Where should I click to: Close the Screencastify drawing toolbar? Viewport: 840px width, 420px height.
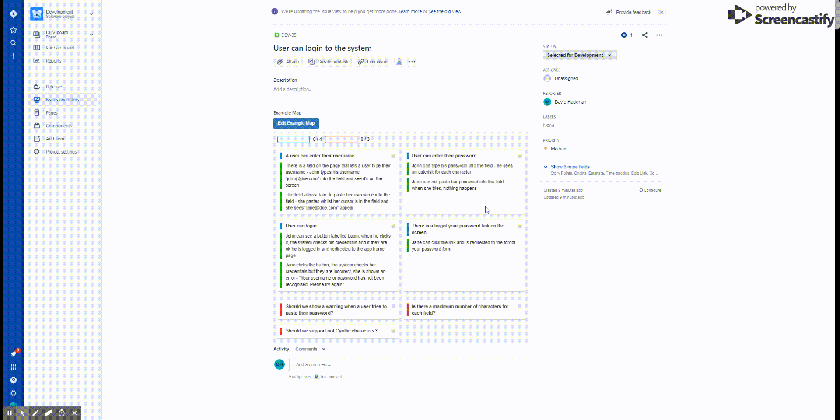(x=74, y=412)
